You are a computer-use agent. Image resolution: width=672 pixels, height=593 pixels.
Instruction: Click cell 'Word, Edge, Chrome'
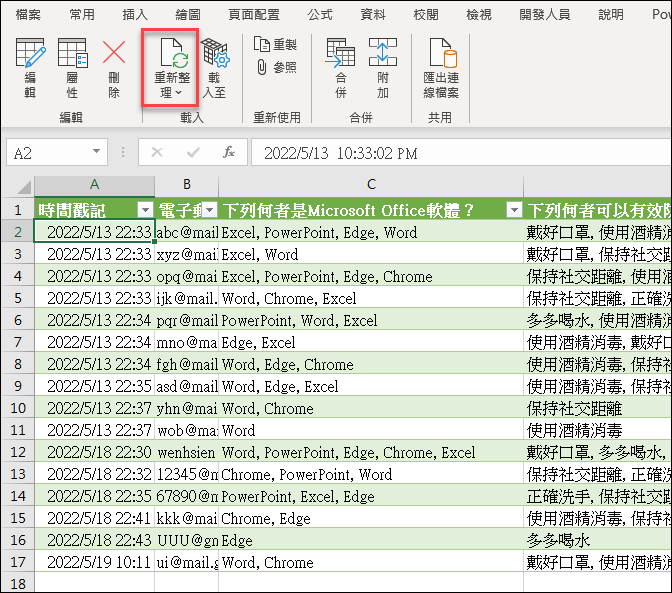click(371, 364)
